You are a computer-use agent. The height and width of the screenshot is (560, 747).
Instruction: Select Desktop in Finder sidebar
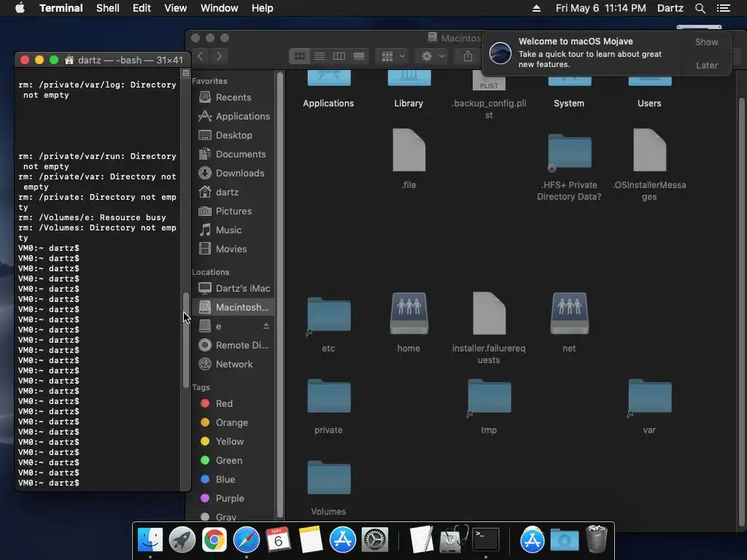pyautogui.click(x=233, y=135)
